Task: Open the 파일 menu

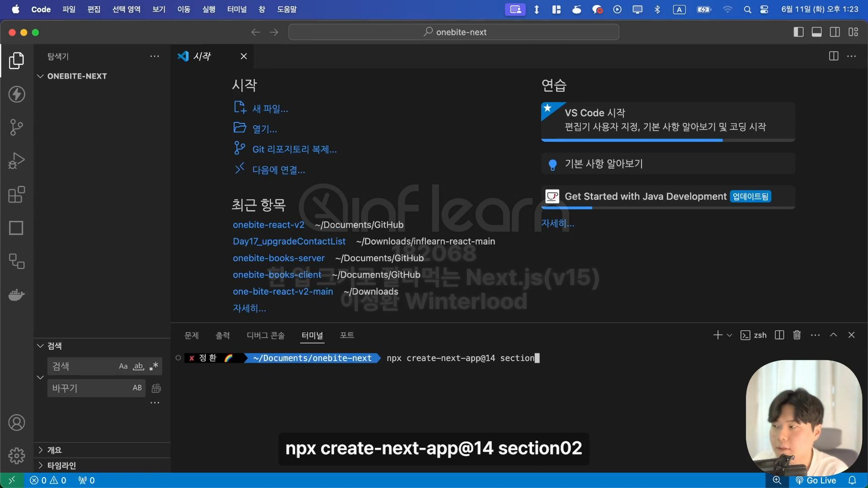Action: coord(69,9)
